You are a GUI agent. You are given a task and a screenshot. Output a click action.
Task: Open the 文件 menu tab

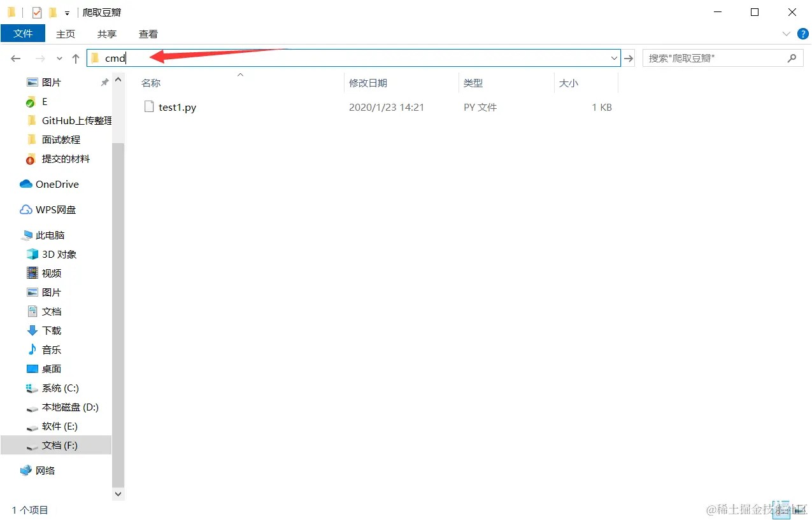[x=23, y=34]
